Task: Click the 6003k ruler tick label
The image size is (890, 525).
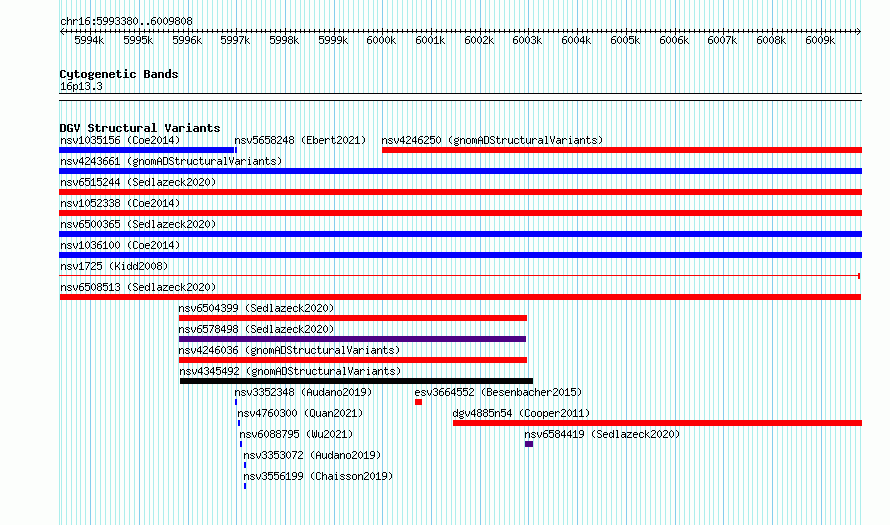Action: (x=527, y=41)
